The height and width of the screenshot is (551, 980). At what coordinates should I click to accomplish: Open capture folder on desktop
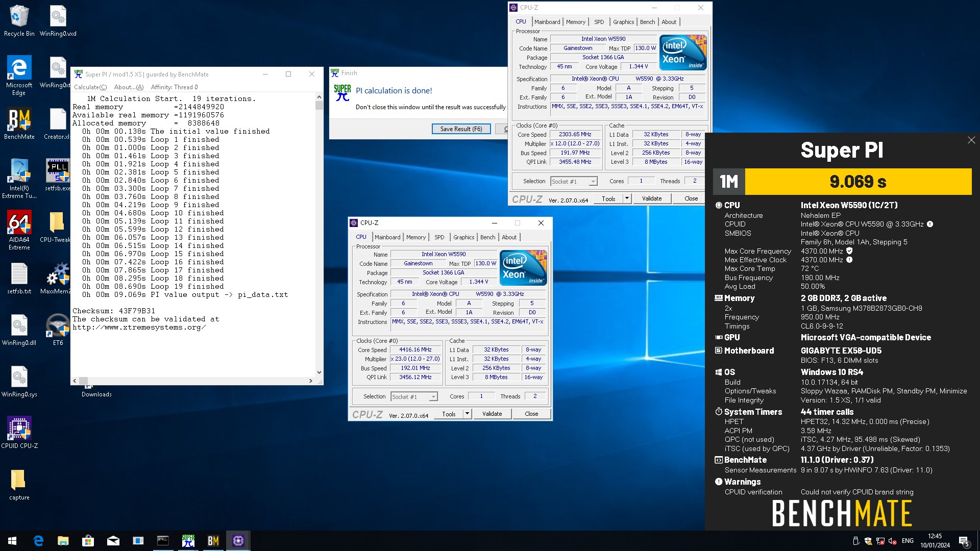[x=19, y=485]
